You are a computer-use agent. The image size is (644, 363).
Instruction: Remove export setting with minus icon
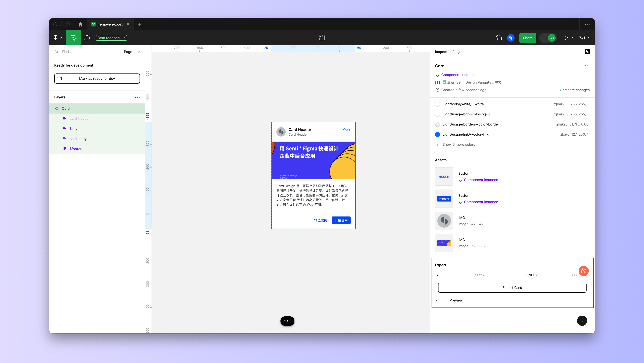point(577,265)
